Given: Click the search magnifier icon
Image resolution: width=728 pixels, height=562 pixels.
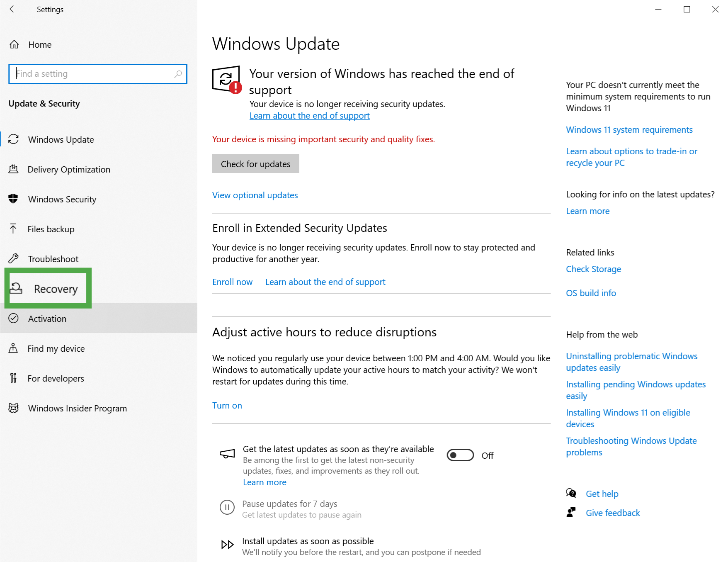Looking at the screenshot, I should point(178,74).
